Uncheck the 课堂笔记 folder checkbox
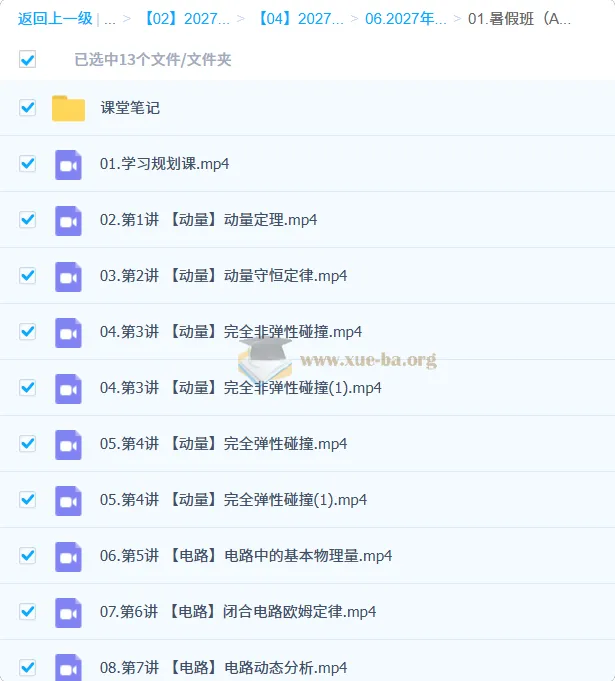 tap(27, 108)
